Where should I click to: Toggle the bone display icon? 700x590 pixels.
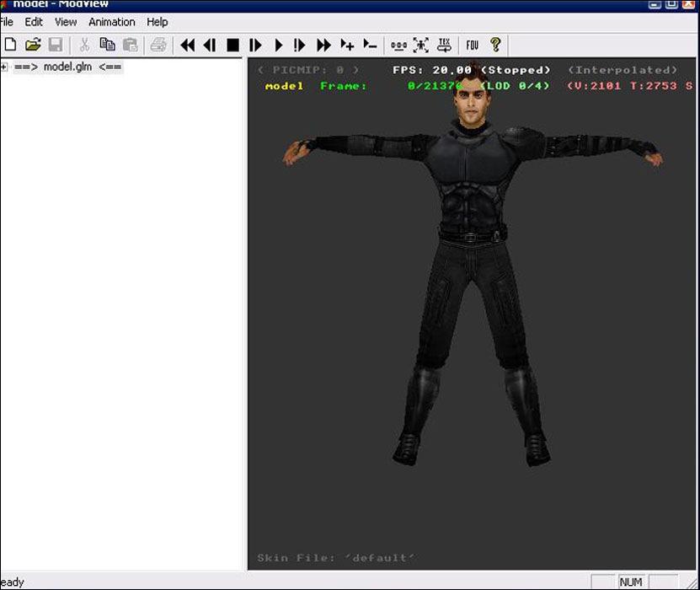[x=398, y=45]
